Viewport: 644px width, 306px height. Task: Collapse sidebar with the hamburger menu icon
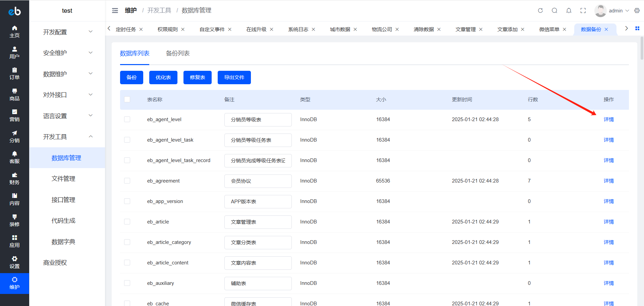(115, 10)
